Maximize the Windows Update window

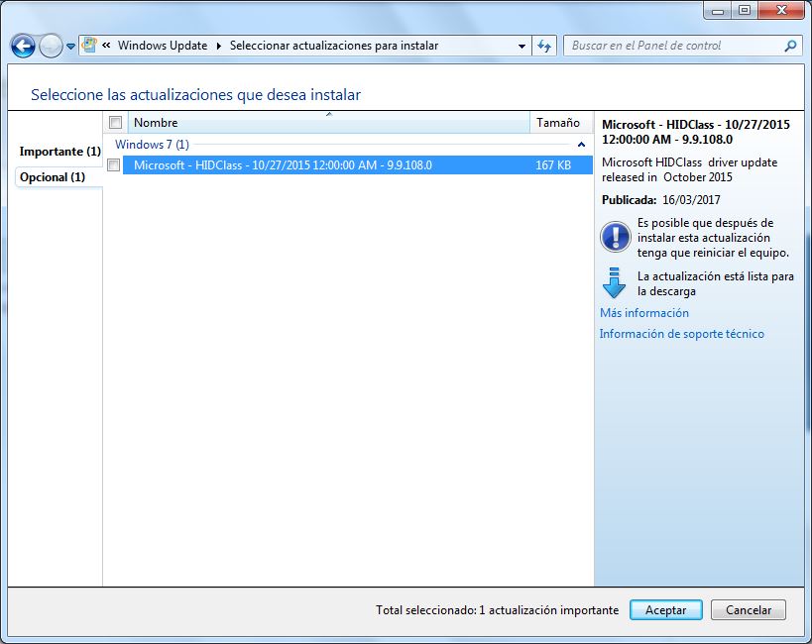[x=745, y=10]
